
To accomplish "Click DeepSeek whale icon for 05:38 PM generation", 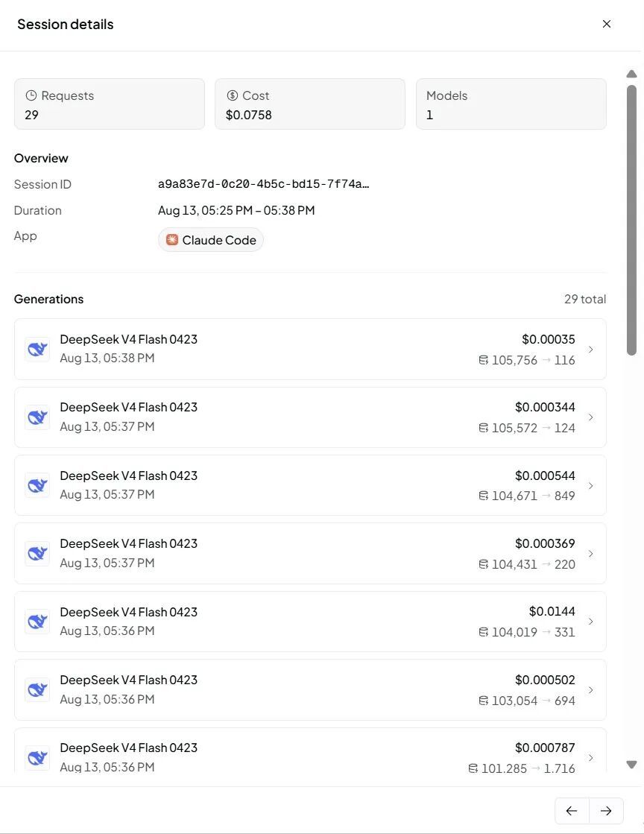I will (x=37, y=350).
